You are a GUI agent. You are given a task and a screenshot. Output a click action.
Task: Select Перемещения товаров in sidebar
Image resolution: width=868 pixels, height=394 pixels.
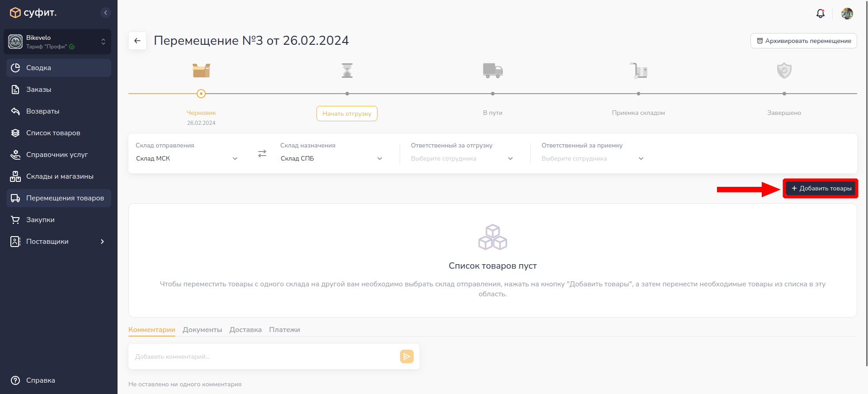[x=59, y=198]
